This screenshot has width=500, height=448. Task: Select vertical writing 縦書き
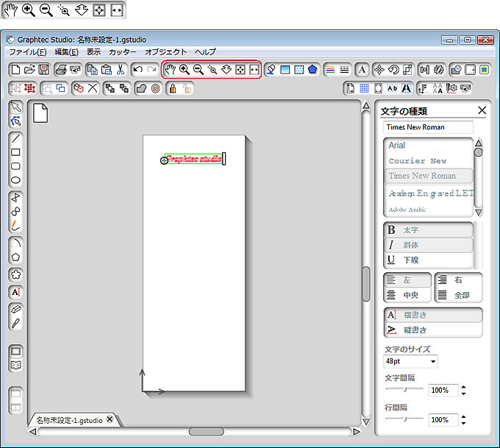[x=433, y=330]
